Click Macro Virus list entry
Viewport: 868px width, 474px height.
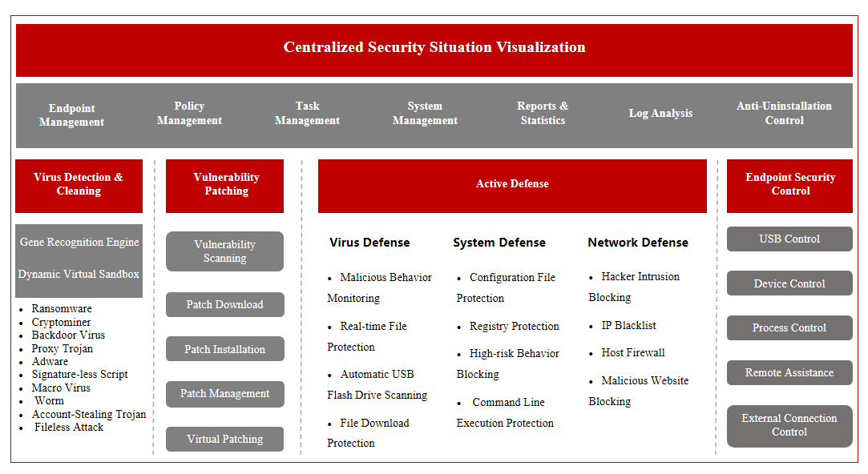61,388
